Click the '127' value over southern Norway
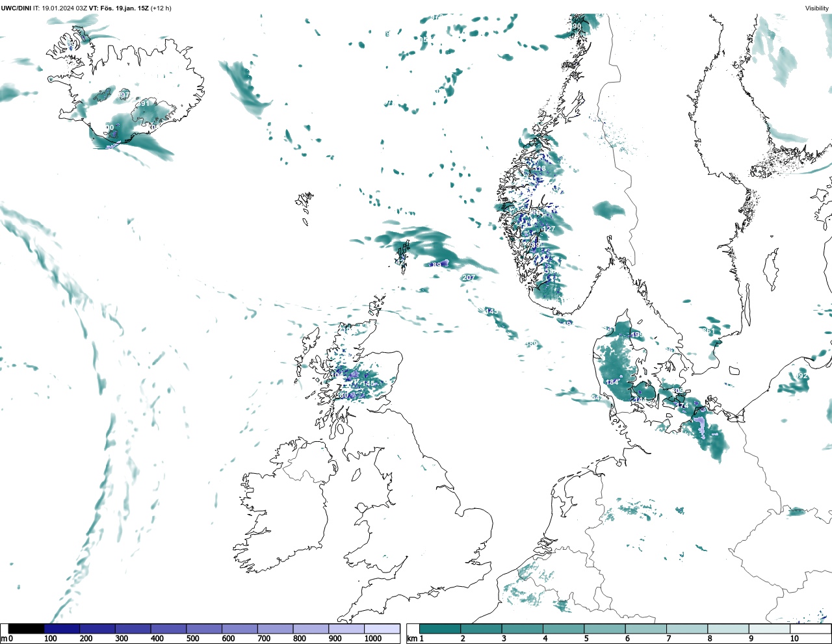Viewport: 832px width, 644px height. click(549, 229)
